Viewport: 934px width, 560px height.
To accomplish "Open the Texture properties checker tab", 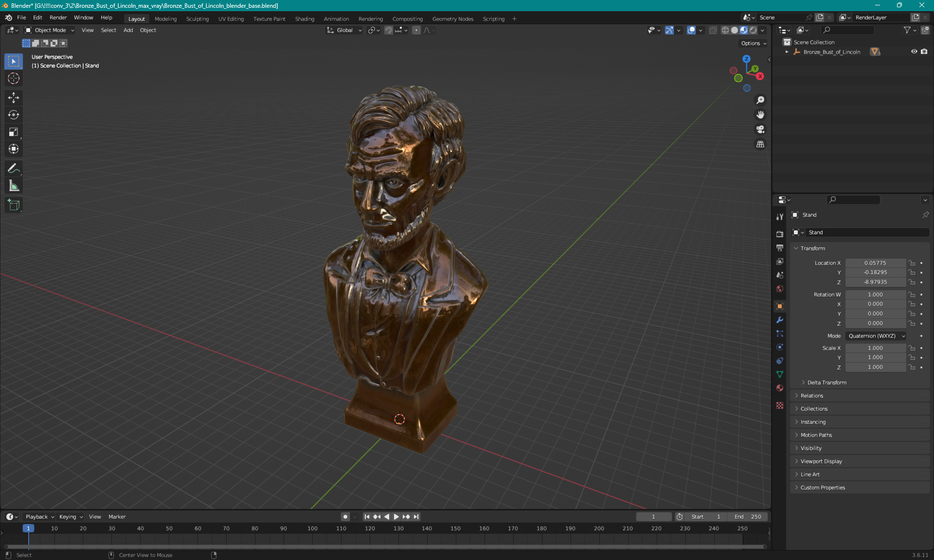I will click(780, 405).
